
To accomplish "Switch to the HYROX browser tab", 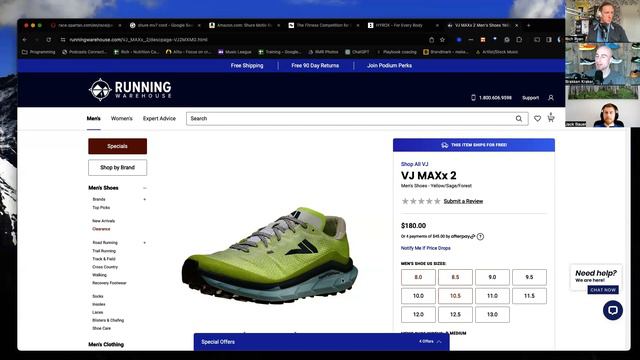I will pyautogui.click(x=403, y=25).
